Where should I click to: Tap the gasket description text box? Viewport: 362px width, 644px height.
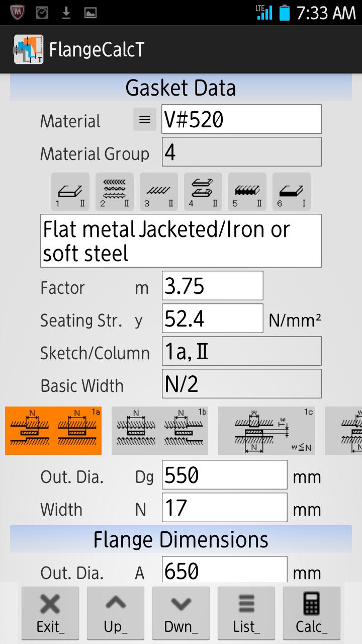coord(181,241)
